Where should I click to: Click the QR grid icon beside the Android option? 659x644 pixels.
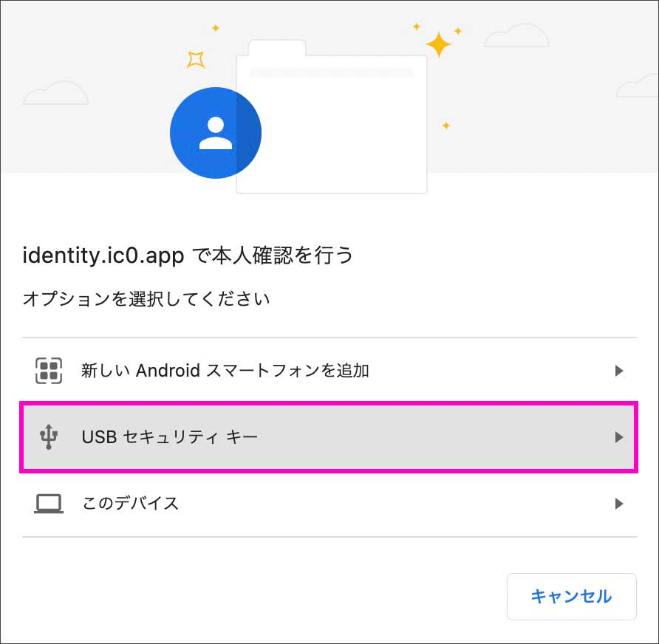point(49,371)
